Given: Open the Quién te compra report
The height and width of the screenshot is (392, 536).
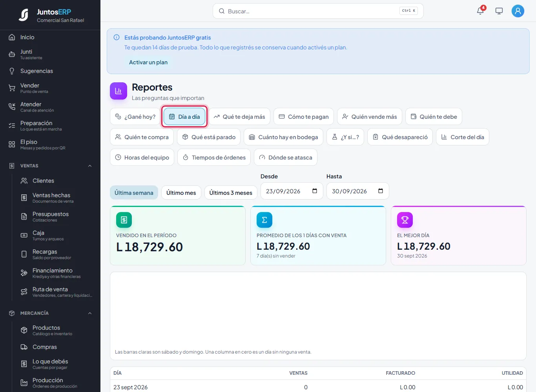Looking at the screenshot, I should 142,137.
